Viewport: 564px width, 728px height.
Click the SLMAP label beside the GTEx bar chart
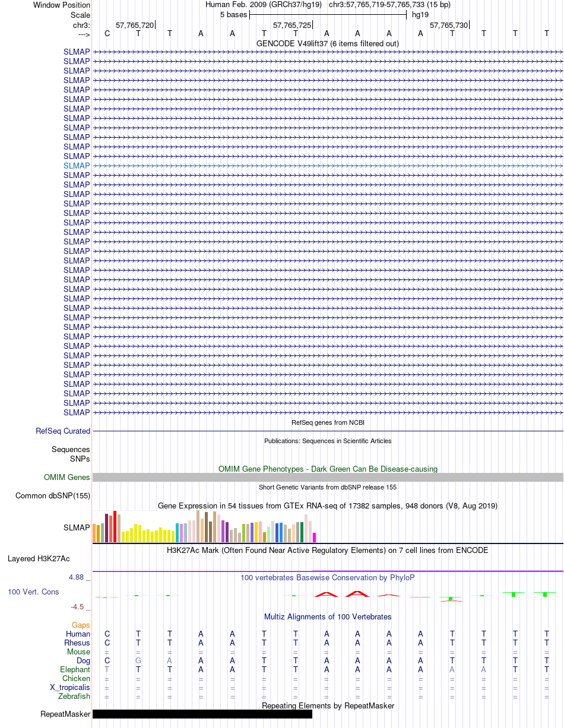(77, 527)
